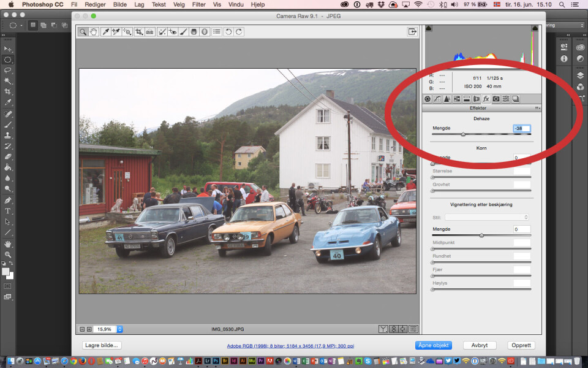Choose the Red Eye Removal tool
The height and width of the screenshot is (368, 588).
click(x=173, y=32)
